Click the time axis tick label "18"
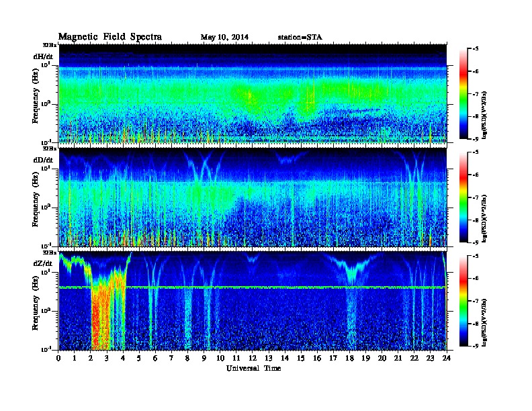This screenshot has width=532, height=411. point(349,359)
